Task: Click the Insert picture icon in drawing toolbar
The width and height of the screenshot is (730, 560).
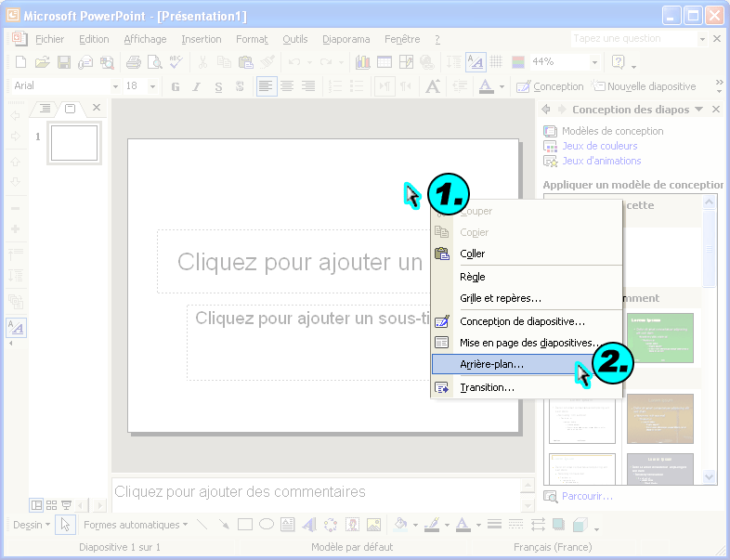Action: [374, 525]
